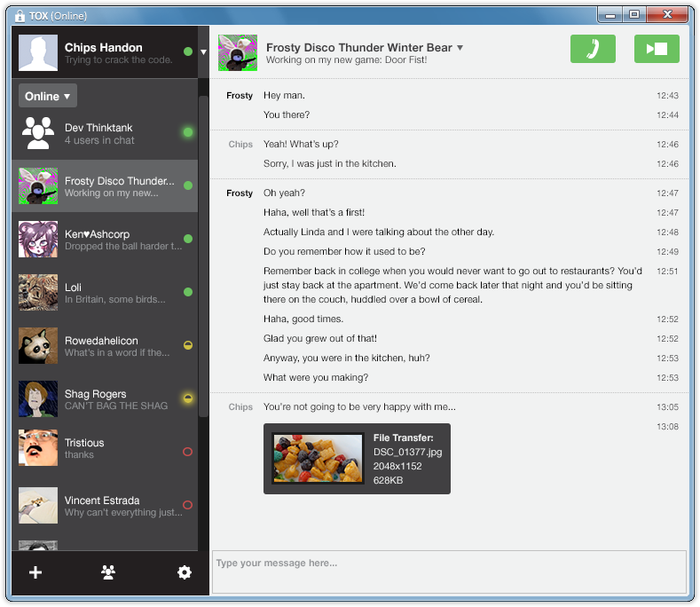Click the first Frosty sender label
This screenshot has width=700, height=607.
[x=240, y=96]
